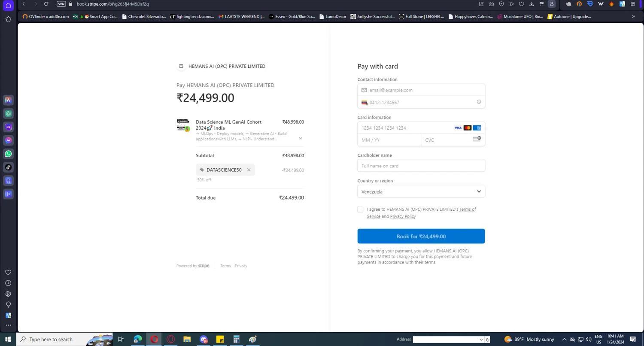Open the weather 89°F Mostly sunny widget
Screen dimensions: 644x346
[x=529, y=340]
